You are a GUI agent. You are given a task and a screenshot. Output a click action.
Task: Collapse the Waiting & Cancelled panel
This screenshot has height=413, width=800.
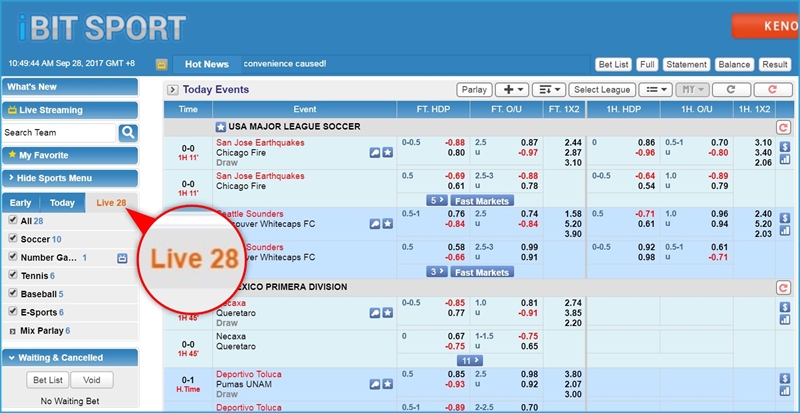click(12, 357)
